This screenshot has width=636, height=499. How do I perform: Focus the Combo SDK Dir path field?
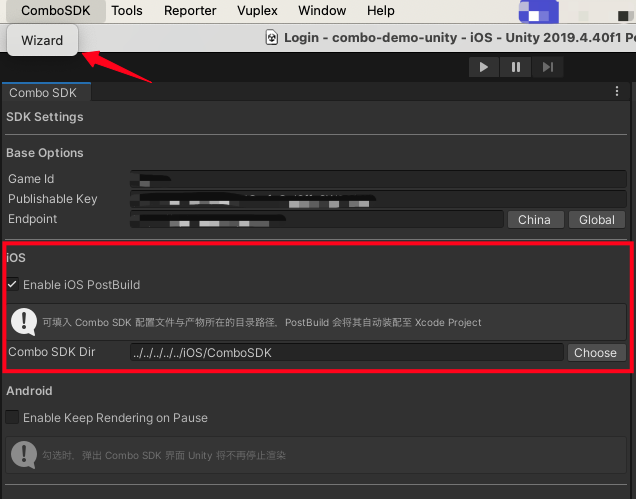(x=346, y=352)
